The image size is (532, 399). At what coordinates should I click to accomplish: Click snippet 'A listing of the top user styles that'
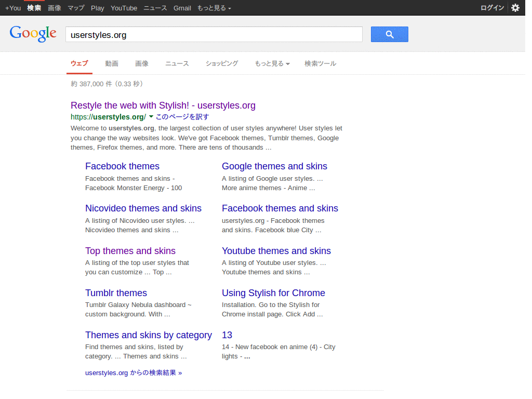tap(137, 262)
